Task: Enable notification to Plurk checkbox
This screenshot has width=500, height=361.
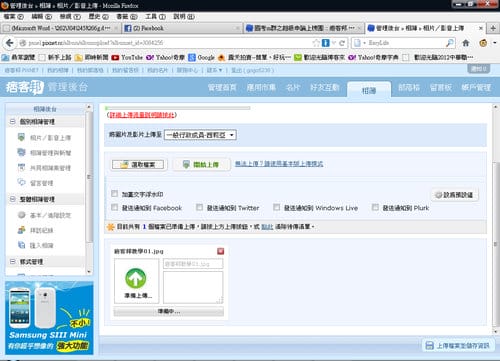Action: 375,207
